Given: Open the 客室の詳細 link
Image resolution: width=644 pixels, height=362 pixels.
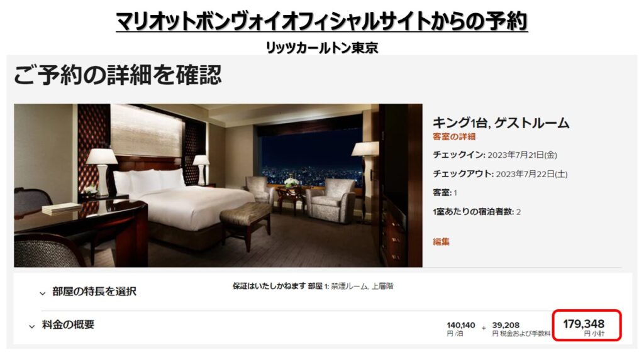Looking at the screenshot, I should coord(454,137).
